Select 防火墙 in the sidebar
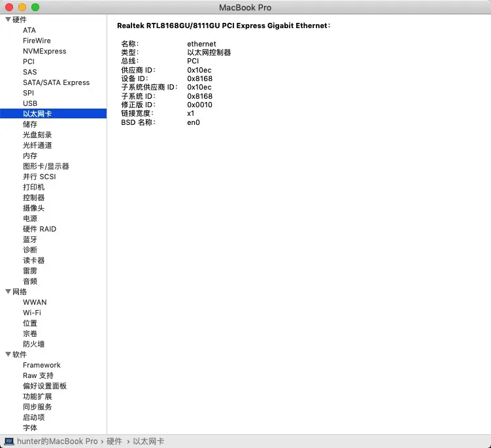The image size is (491, 448). [x=33, y=344]
